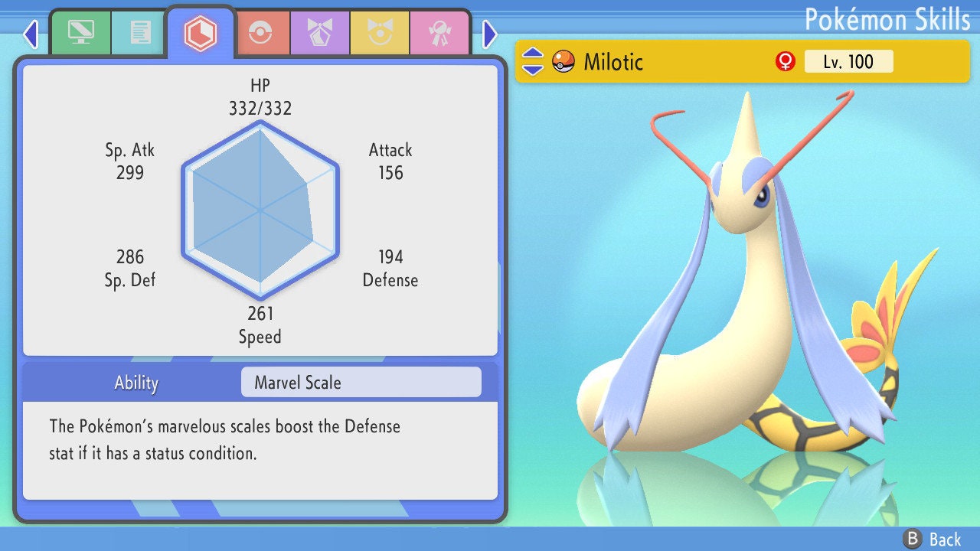Select the hexagon Pokémon Skills tab
Image resolution: width=980 pixels, height=551 pixels.
(x=201, y=33)
